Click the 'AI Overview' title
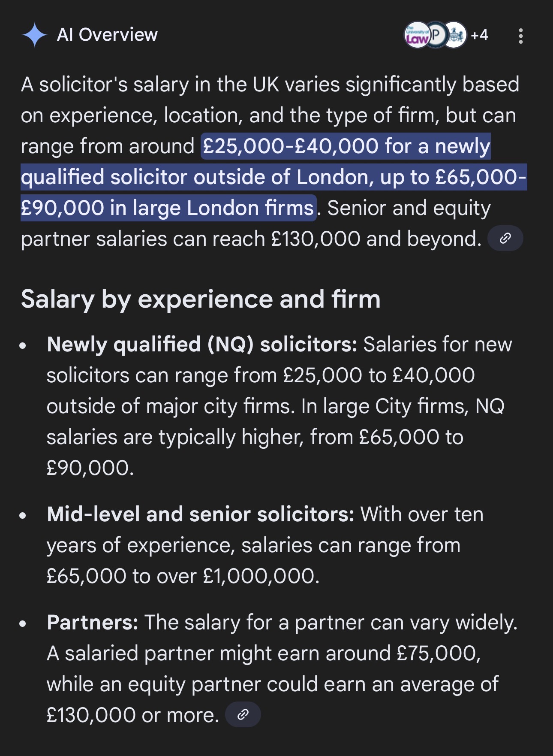The width and height of the screenshot is (553, 756). point(107,35)
